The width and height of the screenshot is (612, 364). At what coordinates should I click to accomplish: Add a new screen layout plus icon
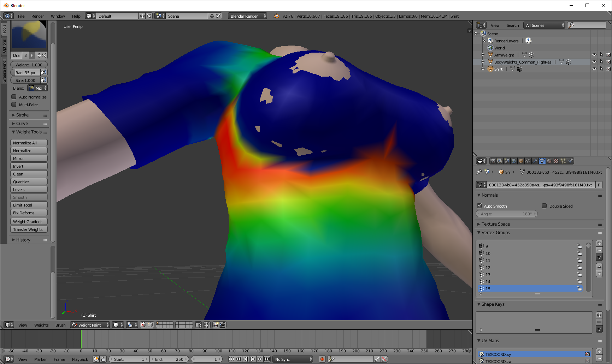[x=142, y=16]
